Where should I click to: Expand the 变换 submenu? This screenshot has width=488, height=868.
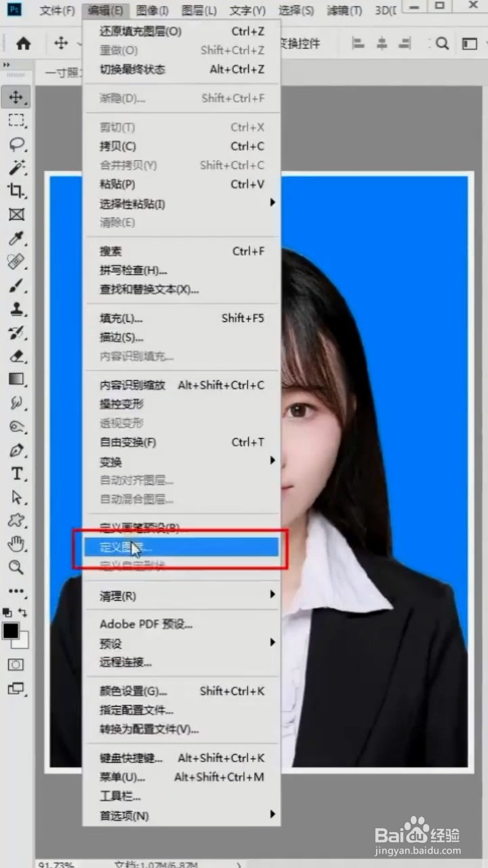182,461
